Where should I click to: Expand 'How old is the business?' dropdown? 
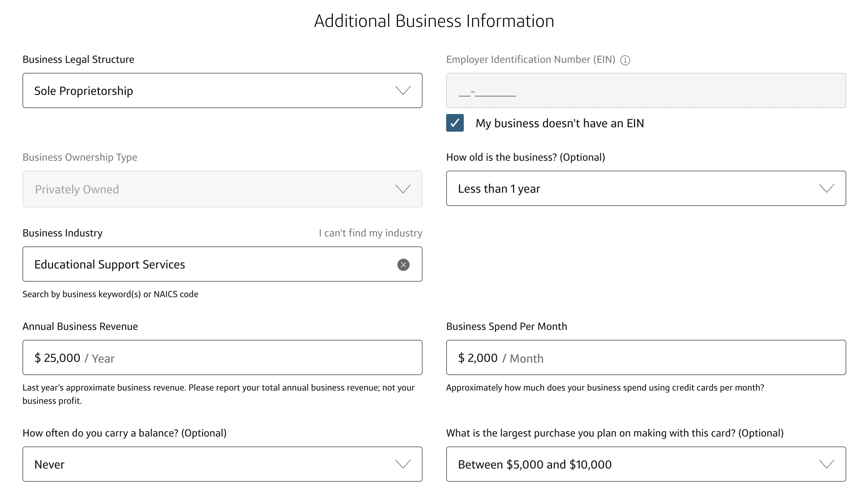click(x=645, y=188)
